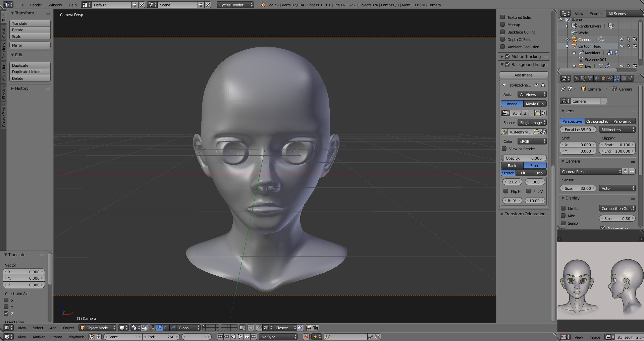Reload the background image file
Image resolution: width=644 pixels, height=341 pixels.
tap(543, 132)
